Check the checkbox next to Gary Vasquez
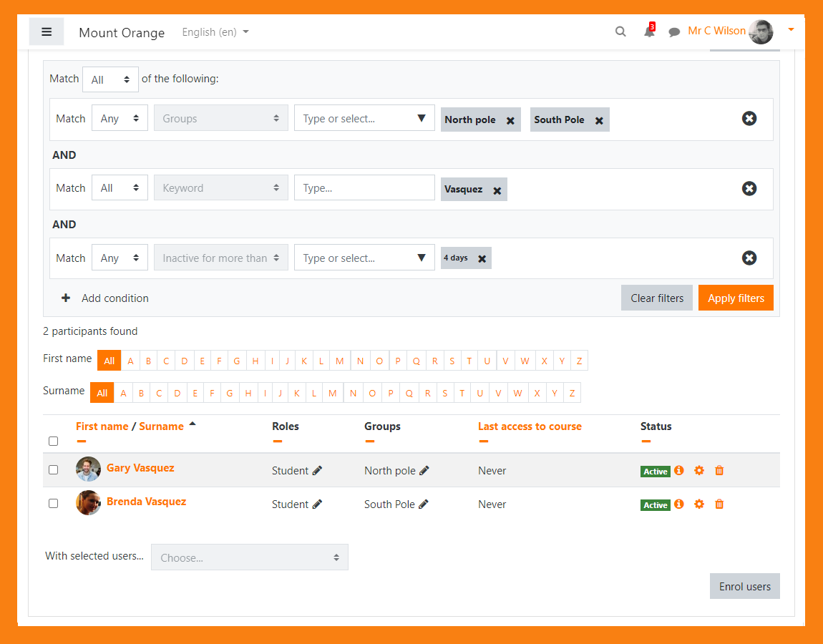Viewport: 823px width, 644px height. pyautogui.click(x=53, y=471)
